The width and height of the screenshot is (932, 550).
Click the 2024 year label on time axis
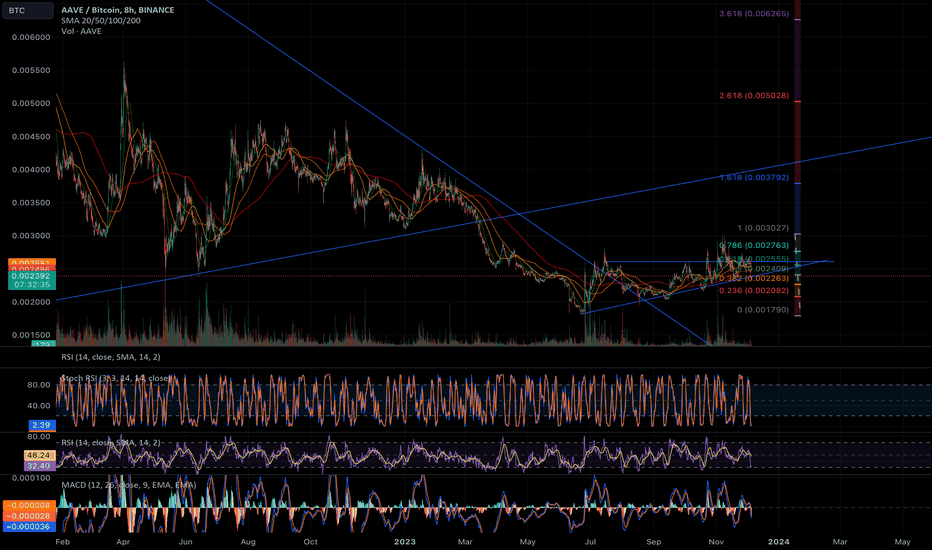point(779,542)
